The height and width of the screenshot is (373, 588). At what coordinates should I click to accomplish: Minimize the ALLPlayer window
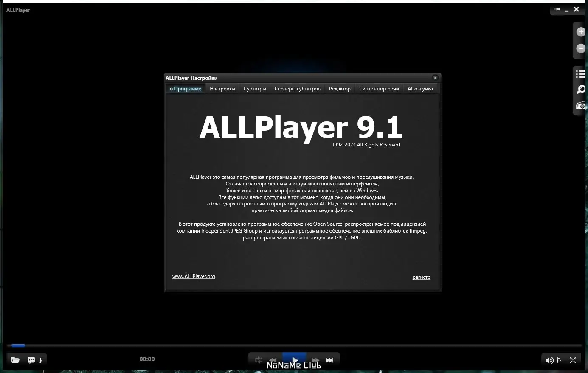[567, 10]
